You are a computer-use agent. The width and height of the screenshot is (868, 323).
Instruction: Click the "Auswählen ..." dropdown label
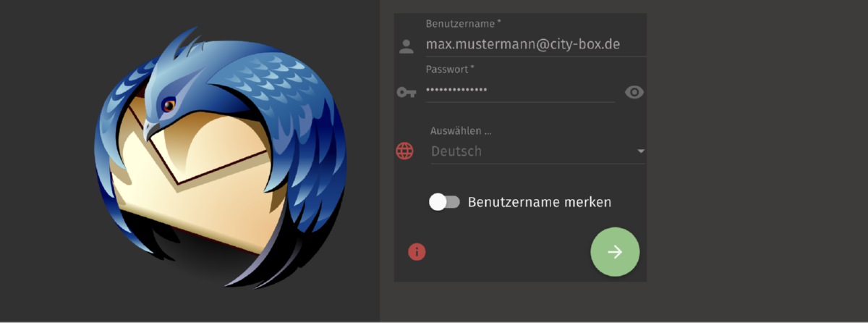tap(461, 132)
